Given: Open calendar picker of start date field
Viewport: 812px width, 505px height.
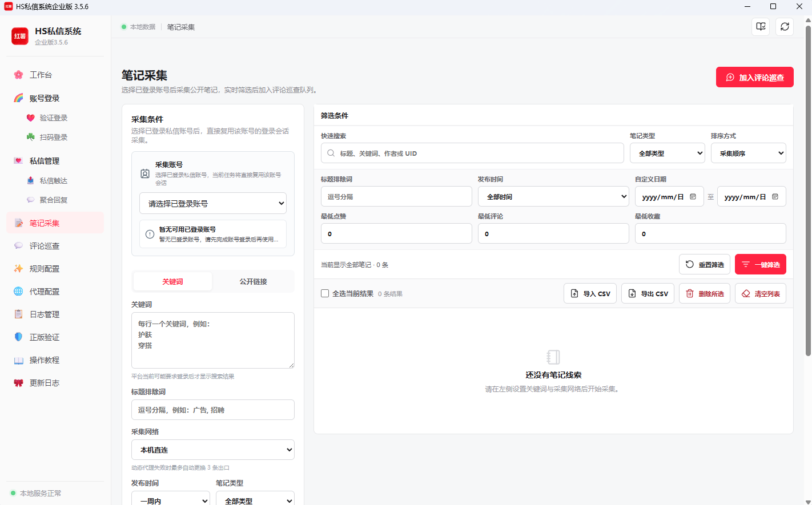Looking at the screenshot, I should tap(693, 196).
